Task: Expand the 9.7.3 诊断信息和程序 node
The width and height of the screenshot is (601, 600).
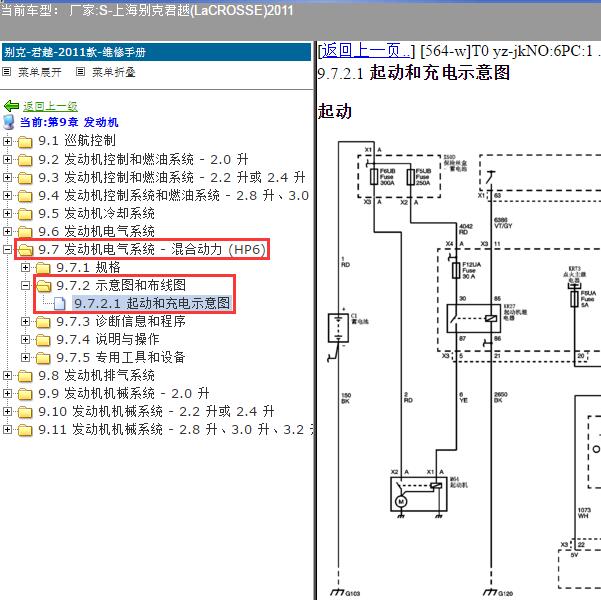Action: coord(25,321)
